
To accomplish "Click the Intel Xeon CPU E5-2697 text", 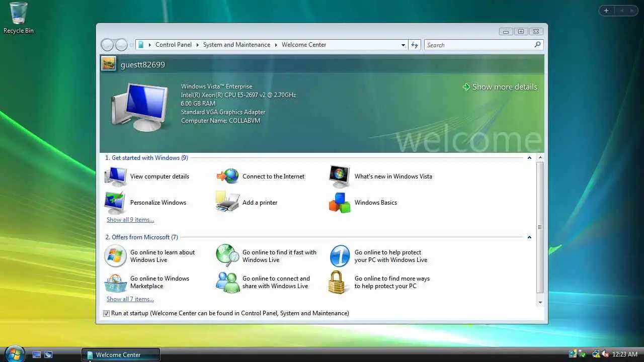I will point(238,95).
